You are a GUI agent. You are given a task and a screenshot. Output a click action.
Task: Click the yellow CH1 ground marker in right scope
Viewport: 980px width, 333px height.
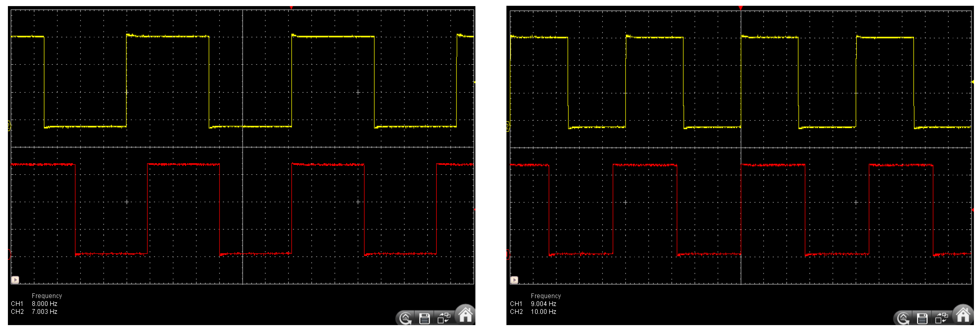point(508,126)
